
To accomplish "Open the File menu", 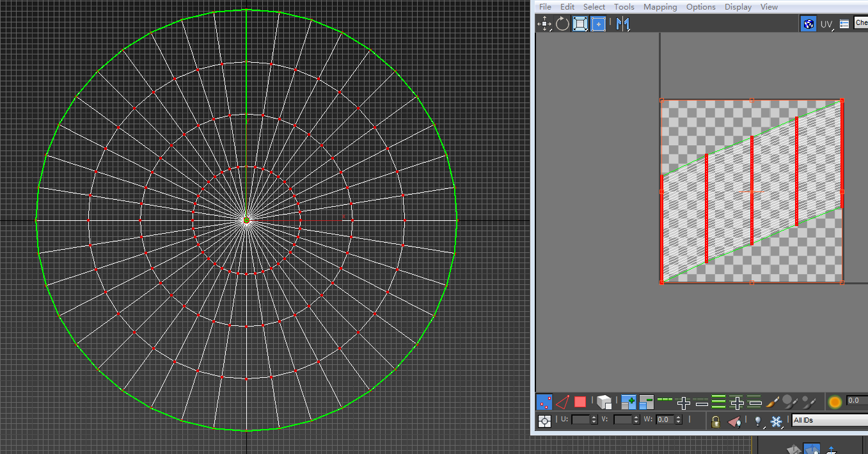I will 545,7.
